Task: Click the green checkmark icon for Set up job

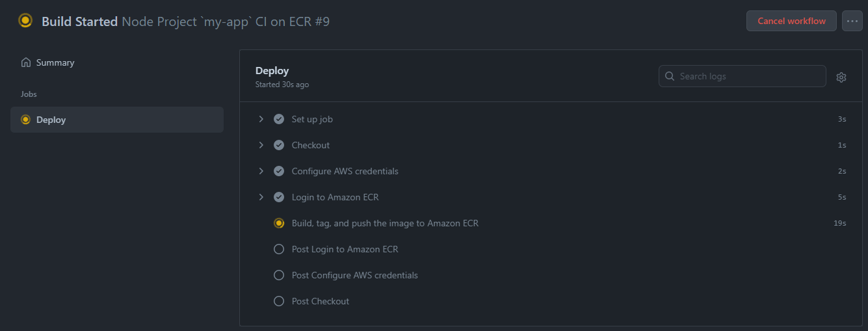Action: coord(279,119)
